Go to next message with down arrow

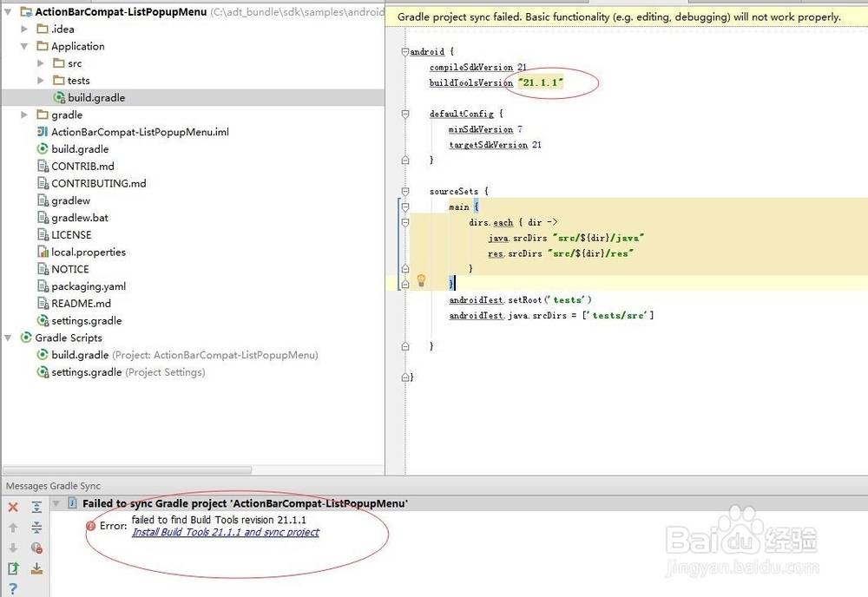[13, 548]
